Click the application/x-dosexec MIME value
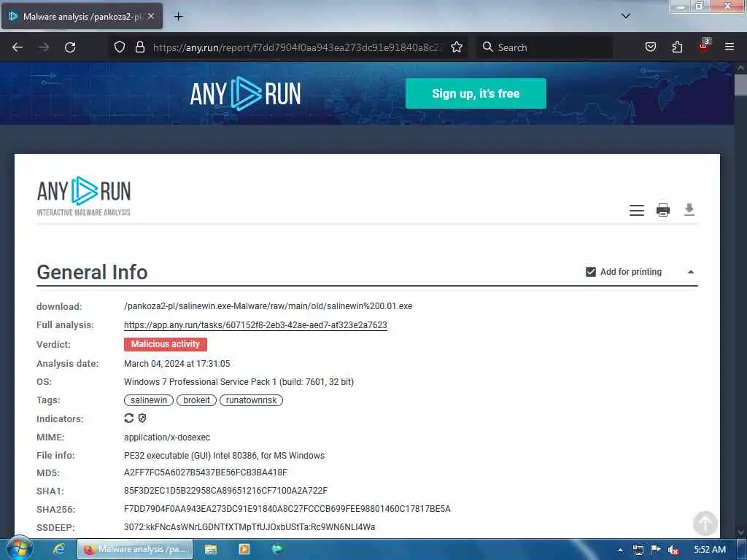This screenshot has width=747, height=560. [x=167, y=437]
